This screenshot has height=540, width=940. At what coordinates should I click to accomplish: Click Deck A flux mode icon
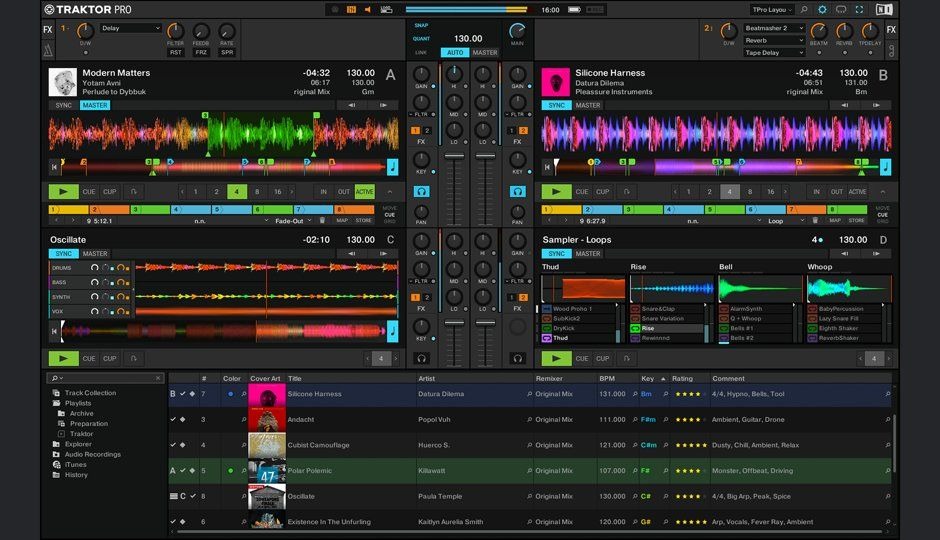[134, 192]
